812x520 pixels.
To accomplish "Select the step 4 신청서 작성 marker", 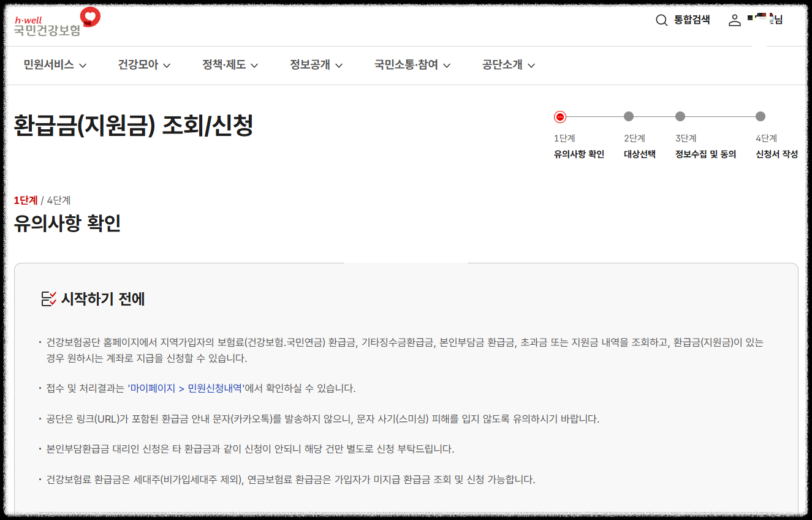I will point(761,116).
